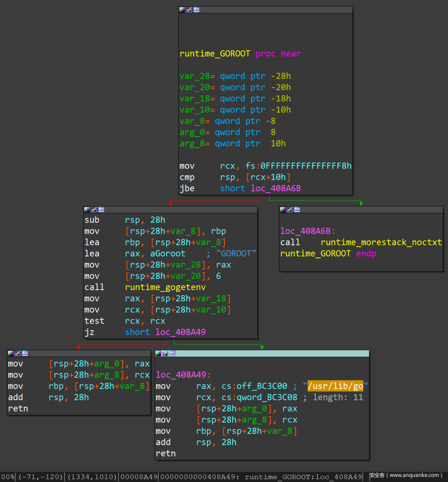448x482 pixels.
Task: Follow the jbe jump to loc_408A6B
Action: coord(275,188)
